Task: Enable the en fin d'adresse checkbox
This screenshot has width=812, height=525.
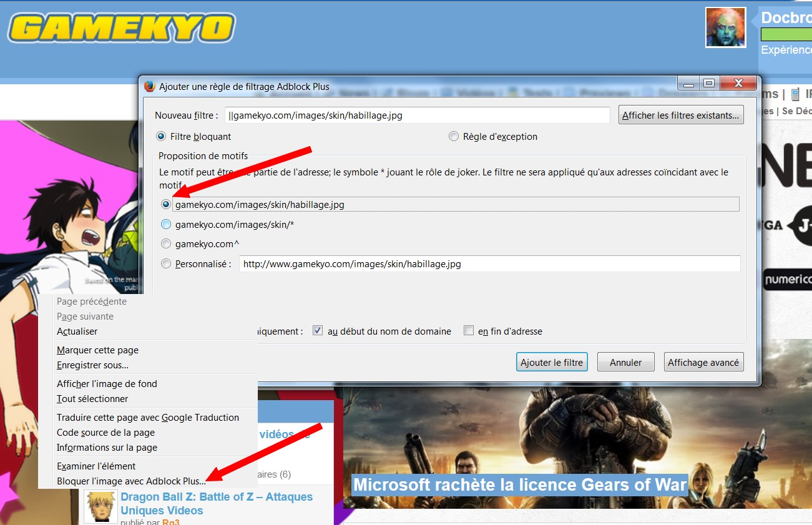Action: pyautogui.click(x=469, y=331)
